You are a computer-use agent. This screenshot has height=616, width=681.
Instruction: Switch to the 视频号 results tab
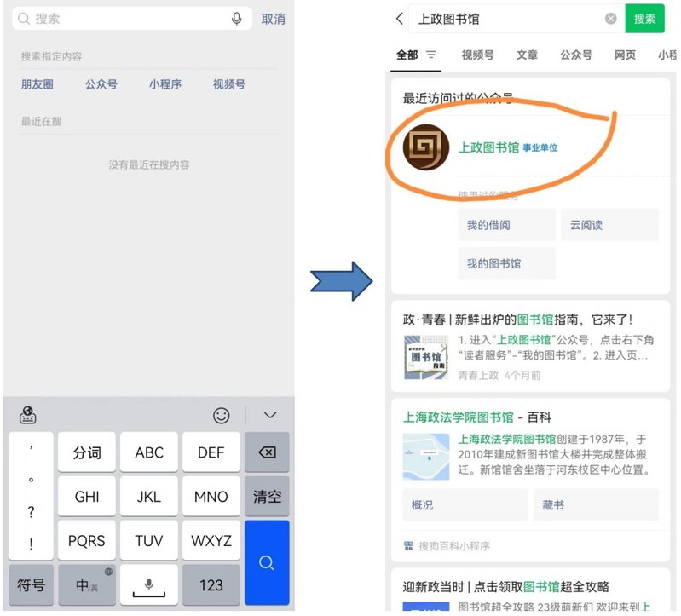tap(478, 55)
